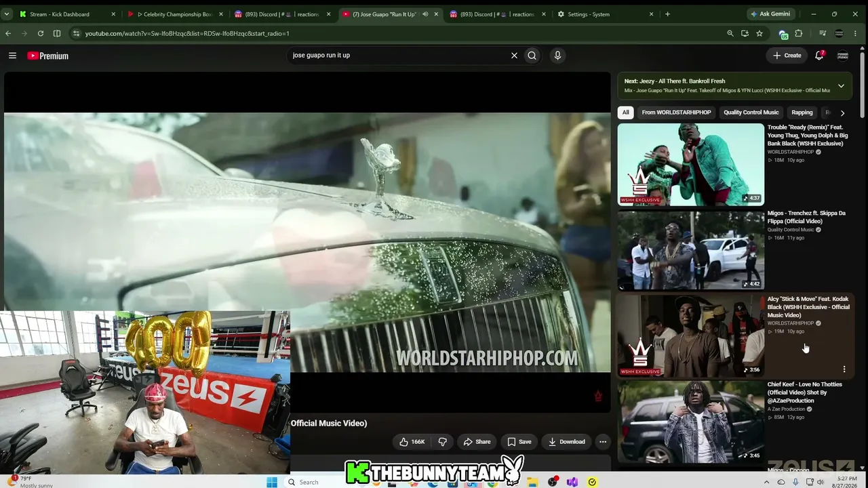868x488 pixels.
Task: Click the video player frame
Action: coord(307,243)
